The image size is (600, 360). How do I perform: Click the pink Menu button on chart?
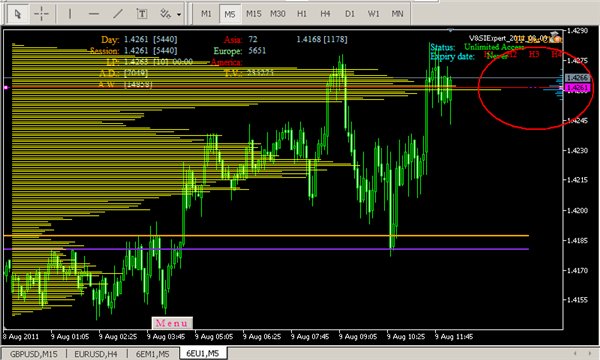pos(172,323)
